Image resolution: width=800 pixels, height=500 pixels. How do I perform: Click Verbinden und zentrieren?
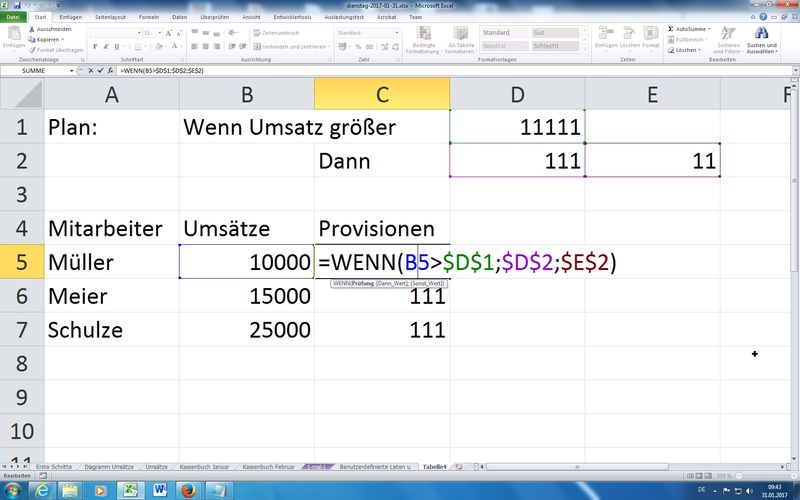click(x=290, y=47)
